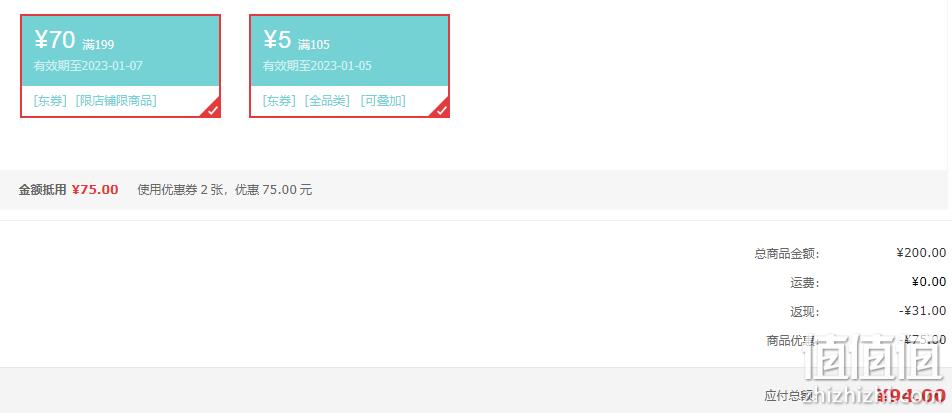Untick the checkmark on the ¥5 coupon
This screenshot has width=952, height=413.
pos(441,110)
